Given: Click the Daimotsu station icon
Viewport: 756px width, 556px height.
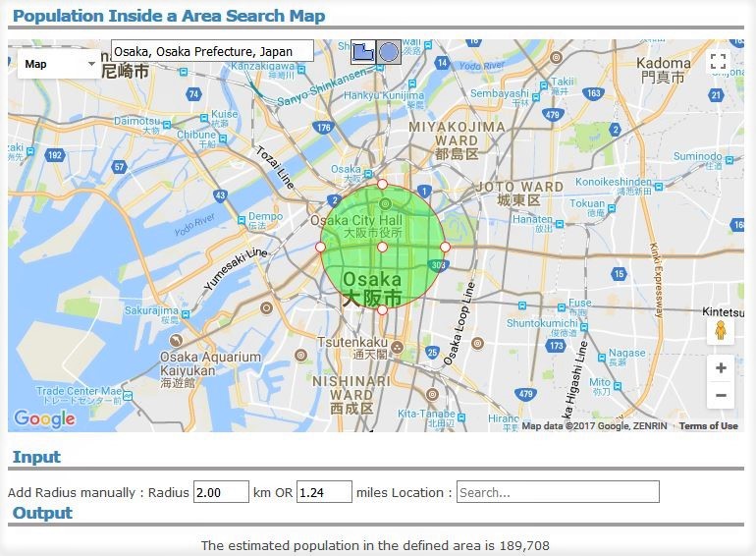Looking at the screenshot, I should pos(167,125).
